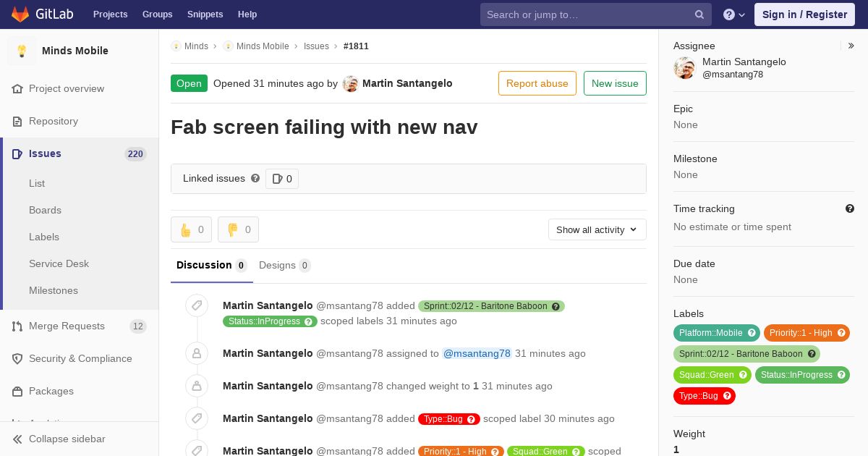The height and width of the screenshot is (456, 868).
Task: Click the Minds Mobile project title in sidebar
Action: 75,51
